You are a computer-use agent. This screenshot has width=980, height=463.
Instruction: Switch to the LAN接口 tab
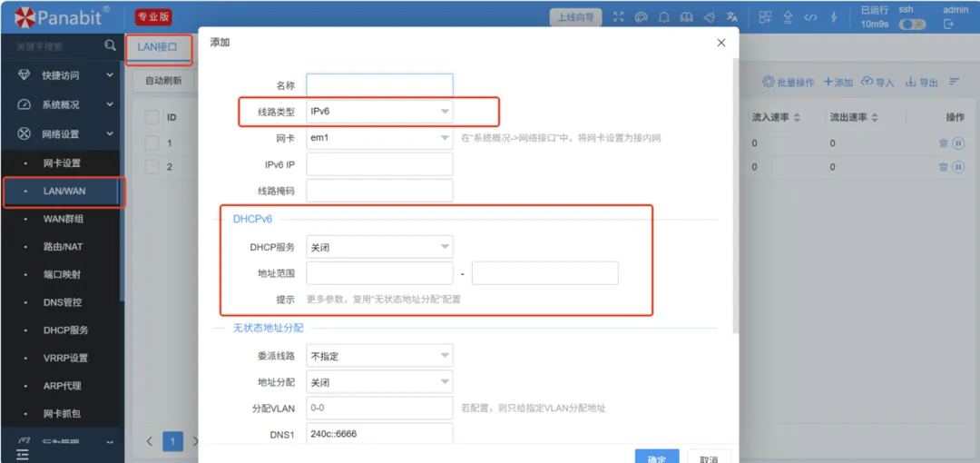(x=157, y=46)
